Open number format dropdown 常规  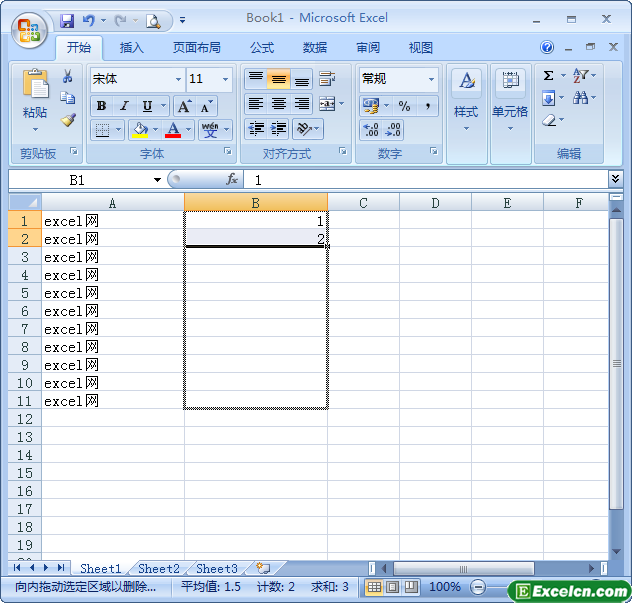[431, 79]
